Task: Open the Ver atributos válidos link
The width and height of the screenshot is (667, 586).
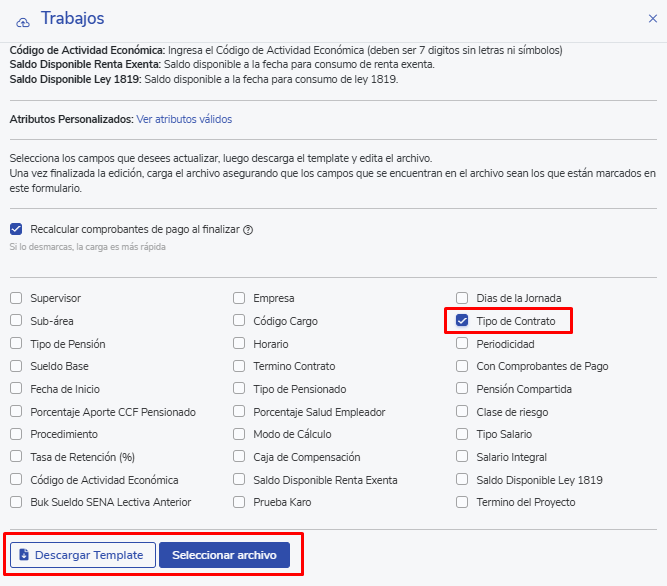Action: coord(184,119)
